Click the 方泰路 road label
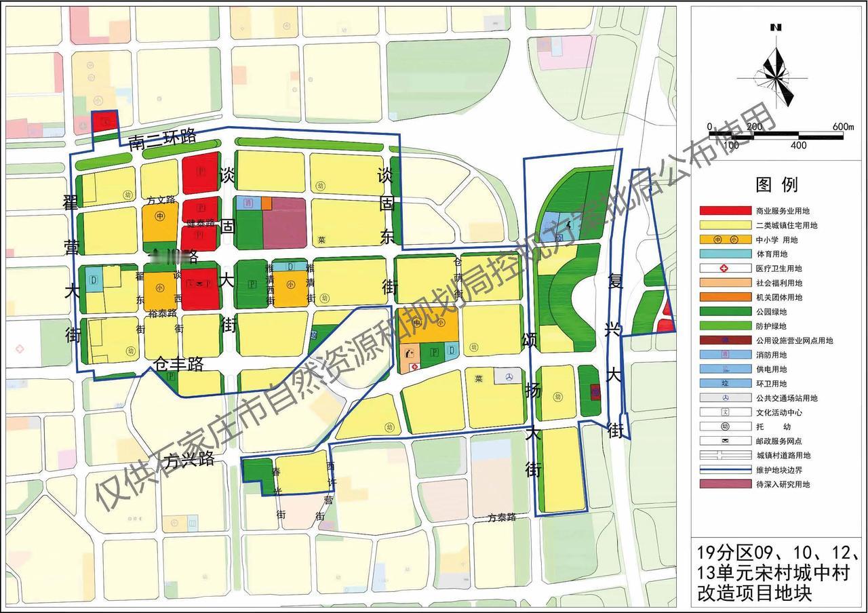 502,517
